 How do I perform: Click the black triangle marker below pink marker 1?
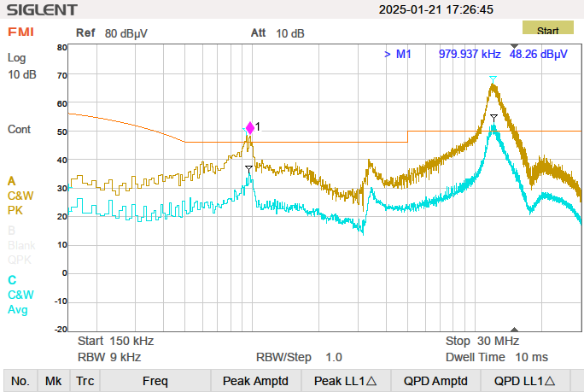tap(248, 169)
